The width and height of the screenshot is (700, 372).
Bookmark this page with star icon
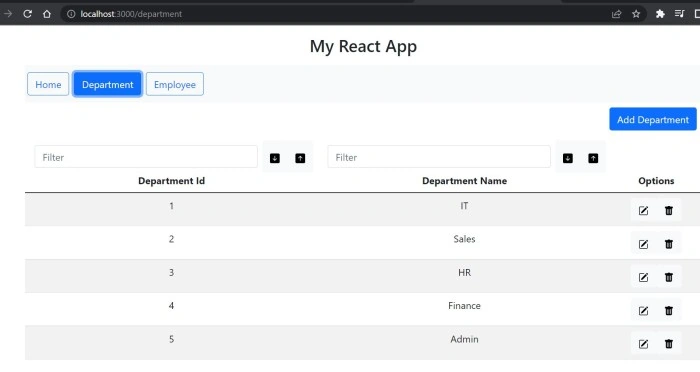[636, 14]
